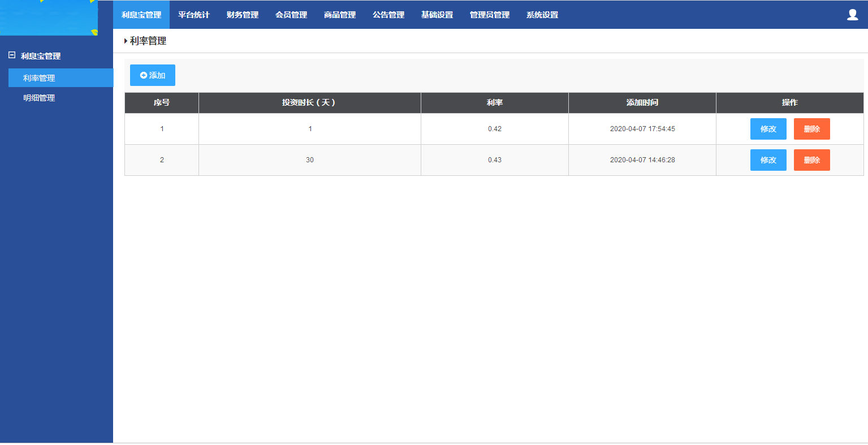Open the 平台统计 menu
Viewport: 868px width, 445px height.
193,15
